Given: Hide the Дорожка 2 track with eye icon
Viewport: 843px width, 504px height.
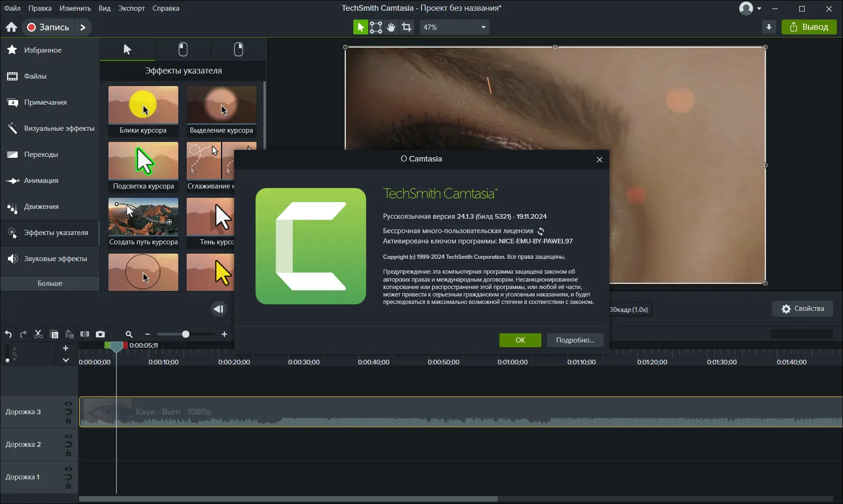Looking at the screenshot, I should pos(68,437).
